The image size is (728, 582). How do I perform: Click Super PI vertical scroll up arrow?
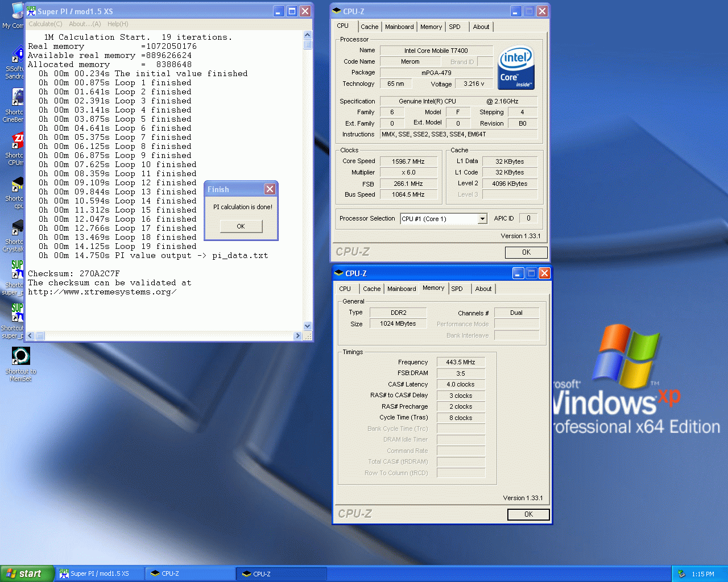(308, 35)
